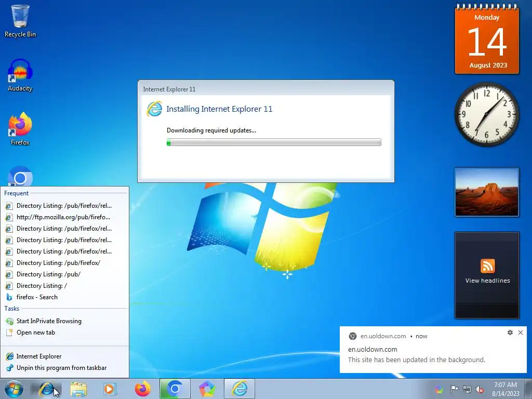Open 'Directory Listing: /pub/' jump list entry
The width and height of the screenshot is (532, 399).
click(64, 274)
